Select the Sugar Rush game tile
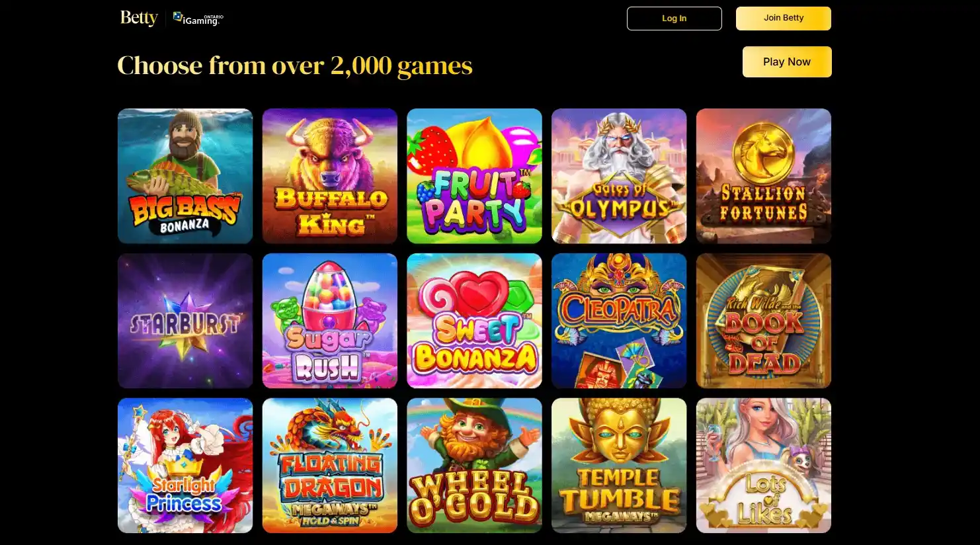The image size is (980, 545). point(330,321)
